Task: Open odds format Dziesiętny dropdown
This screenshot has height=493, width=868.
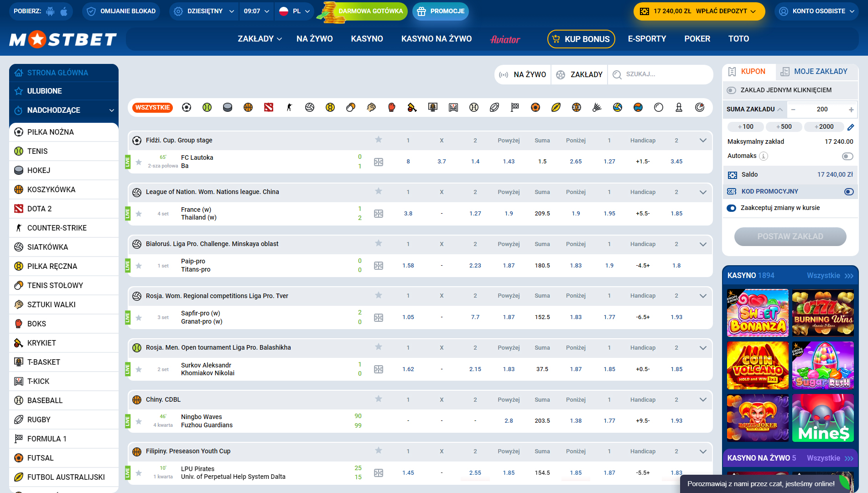Action: [x=204, y=11]
